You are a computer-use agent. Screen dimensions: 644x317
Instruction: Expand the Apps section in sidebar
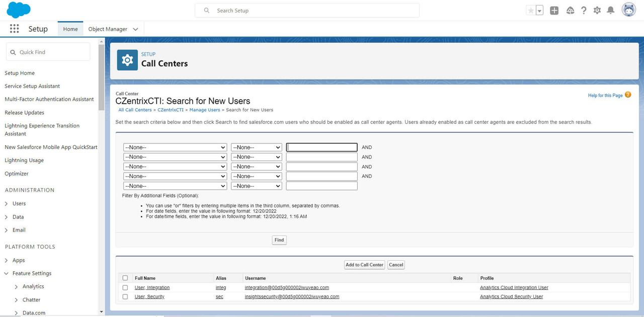click(x=7, y=260)
